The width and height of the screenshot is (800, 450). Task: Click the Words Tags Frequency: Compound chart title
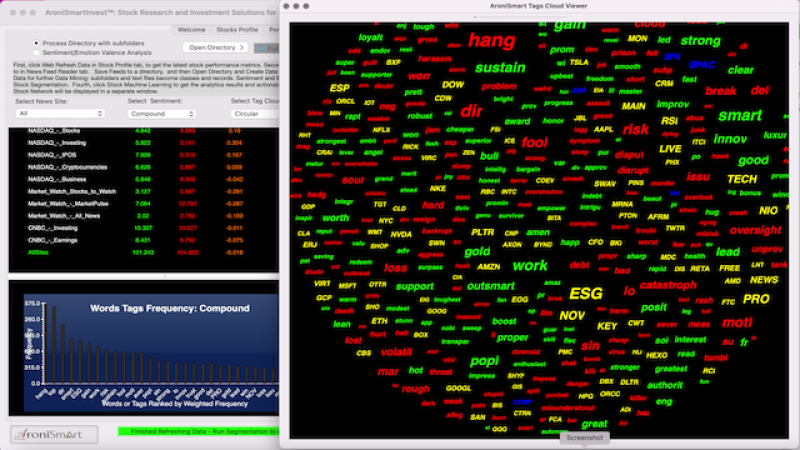click(x=170, y=308)
